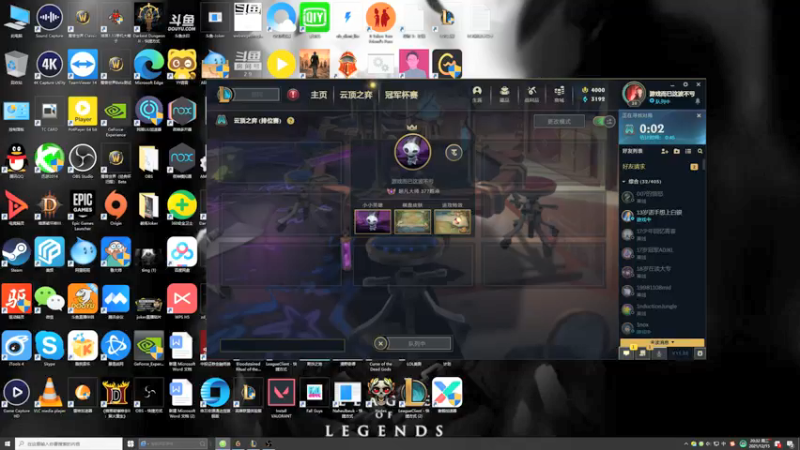
Task: Click the change mode button
Action: point(559,121)
